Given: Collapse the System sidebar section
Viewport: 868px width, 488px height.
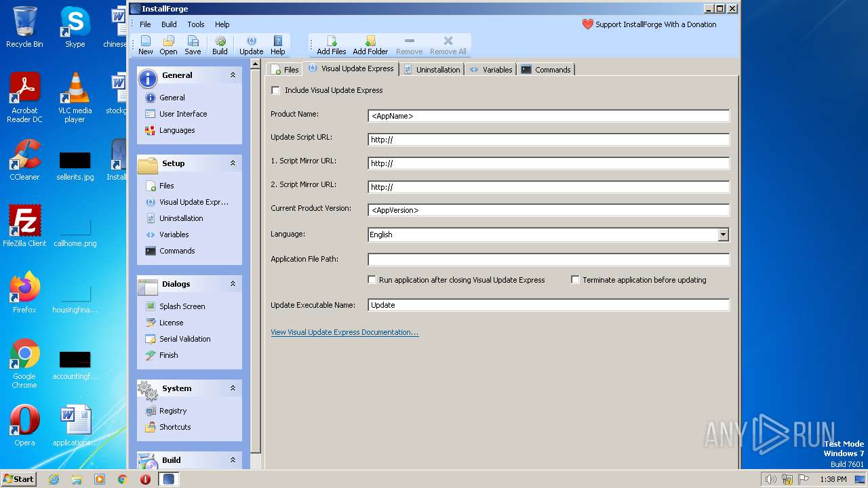Looking at the screenshot, I should pos(233,388).
